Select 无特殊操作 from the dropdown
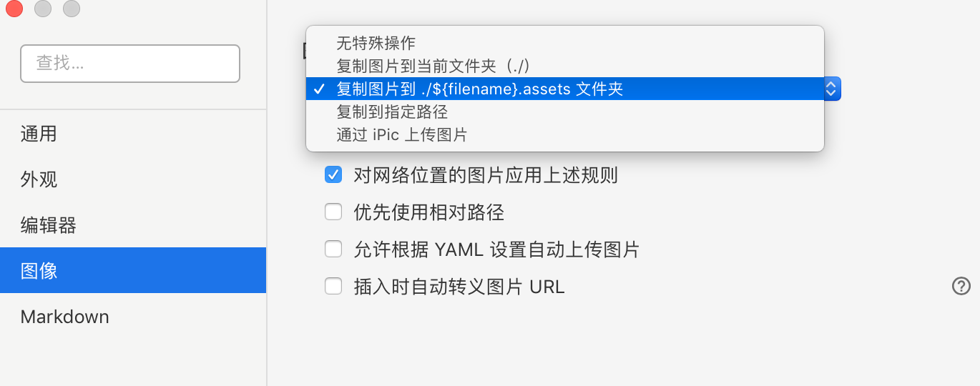The width and height of the screenshot is (980, 386). click(376, 44)
